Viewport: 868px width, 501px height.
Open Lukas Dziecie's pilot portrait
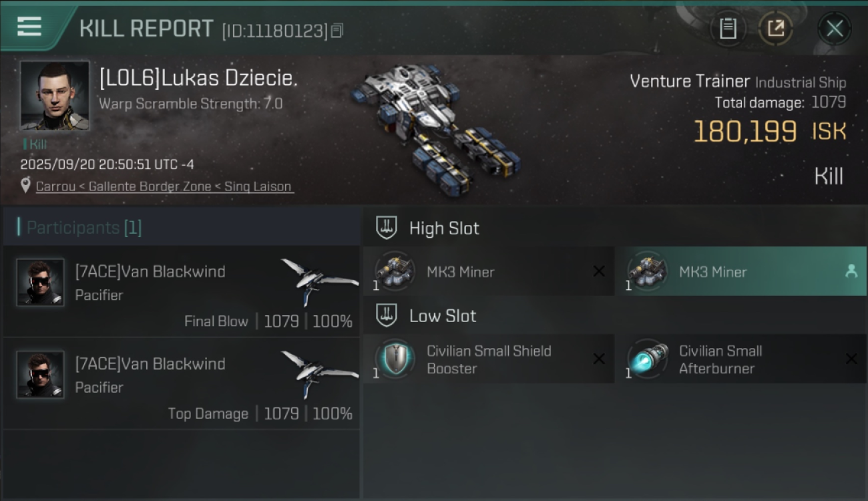coord(55,96)
